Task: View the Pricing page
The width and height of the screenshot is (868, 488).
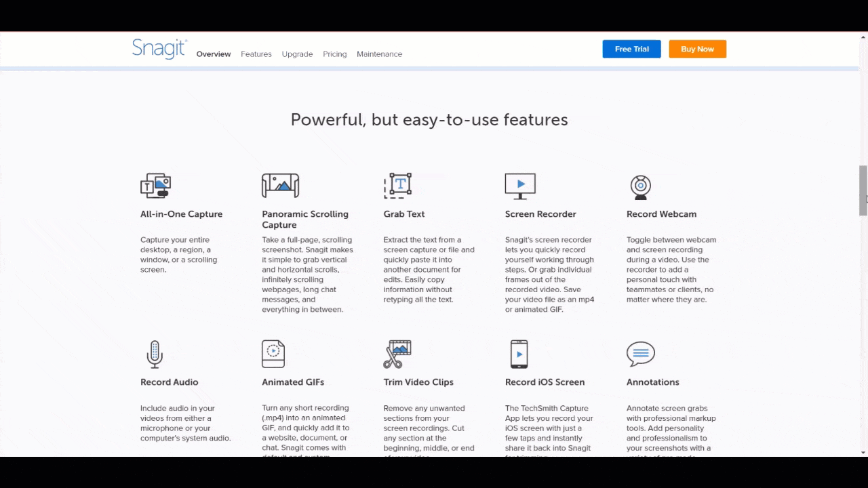Action: click(x=334, y=54)
